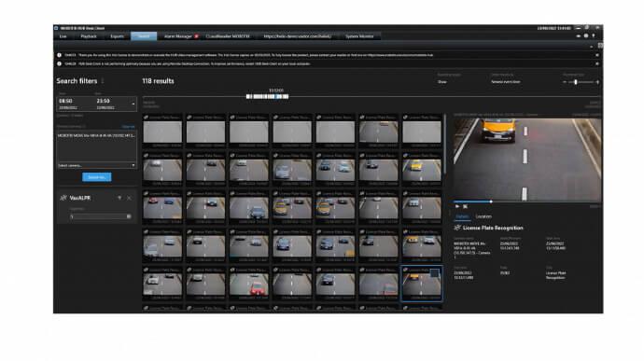644x361 pixels.
Task: Click the keypad icon in license plate field
Action: point(129,216)
